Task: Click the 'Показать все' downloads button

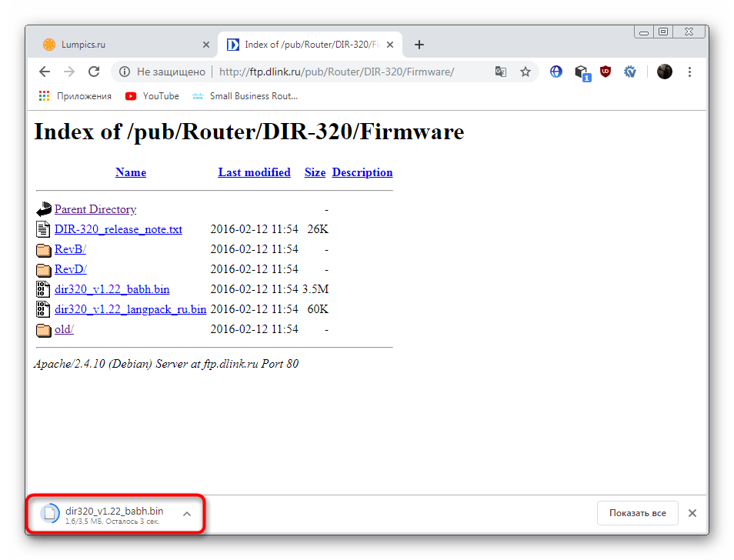Action: pos(637,513)
